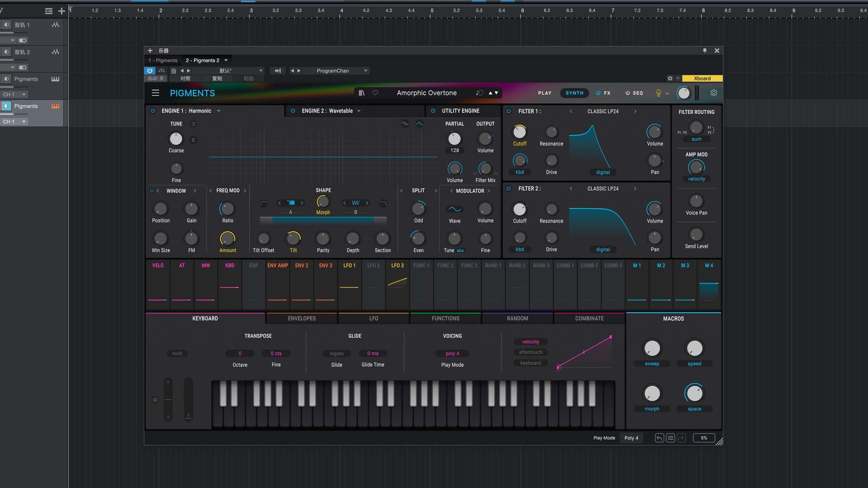The height and width of the screenshot is (488, 868).
Task: Click the undo arrow in bottom bar
Action: [x=660, y=438]
